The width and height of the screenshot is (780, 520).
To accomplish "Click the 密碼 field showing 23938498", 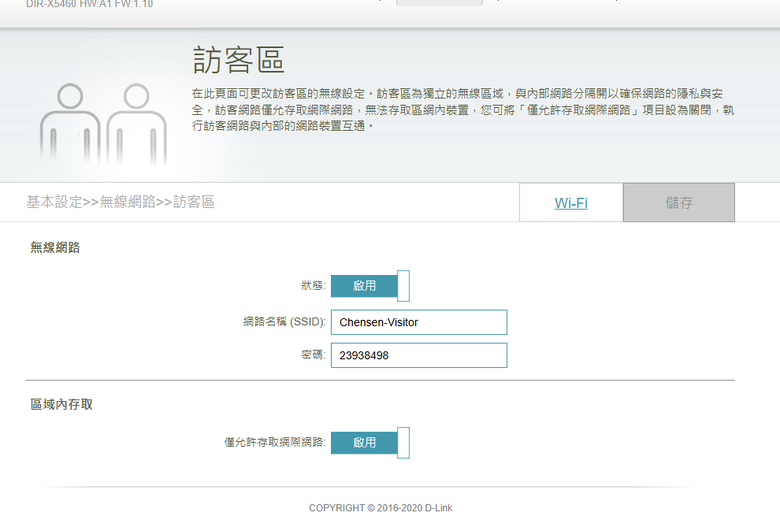I will pos(419,355).
